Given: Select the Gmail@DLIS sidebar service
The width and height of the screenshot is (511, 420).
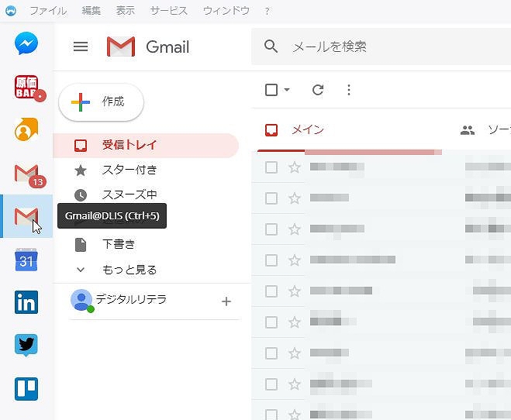Looking at the screenshot, I should [26, 216].
